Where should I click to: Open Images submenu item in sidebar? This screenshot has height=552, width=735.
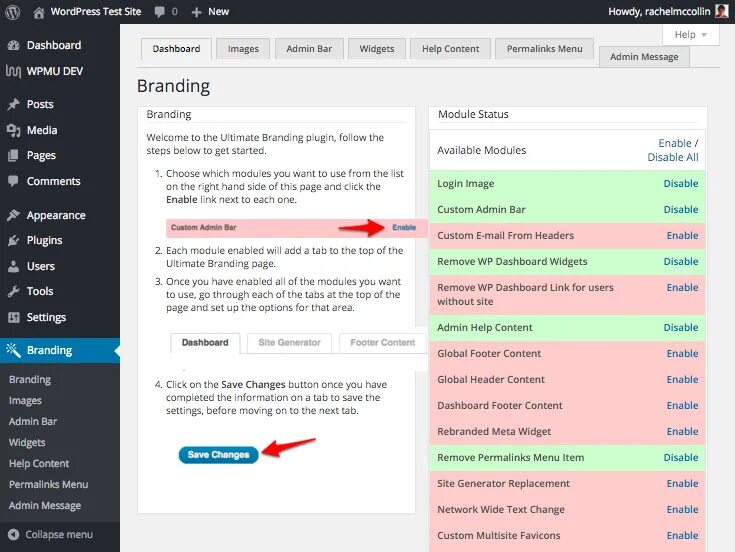coord(25,401)
